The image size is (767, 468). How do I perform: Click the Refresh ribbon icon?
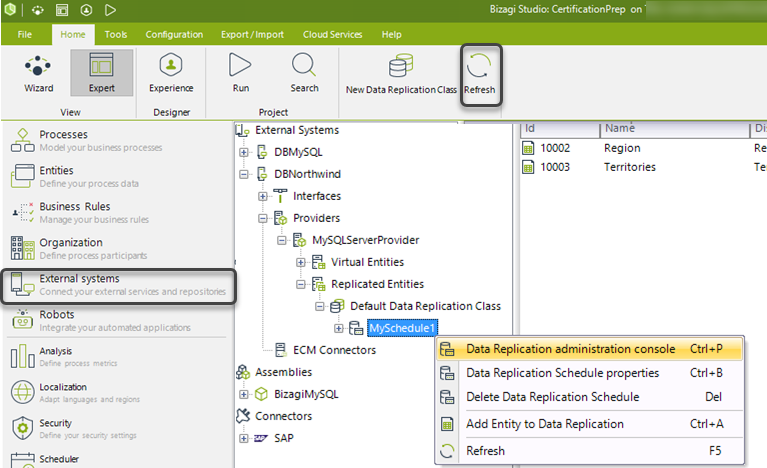pyautogui.click(x=479, y=66)
